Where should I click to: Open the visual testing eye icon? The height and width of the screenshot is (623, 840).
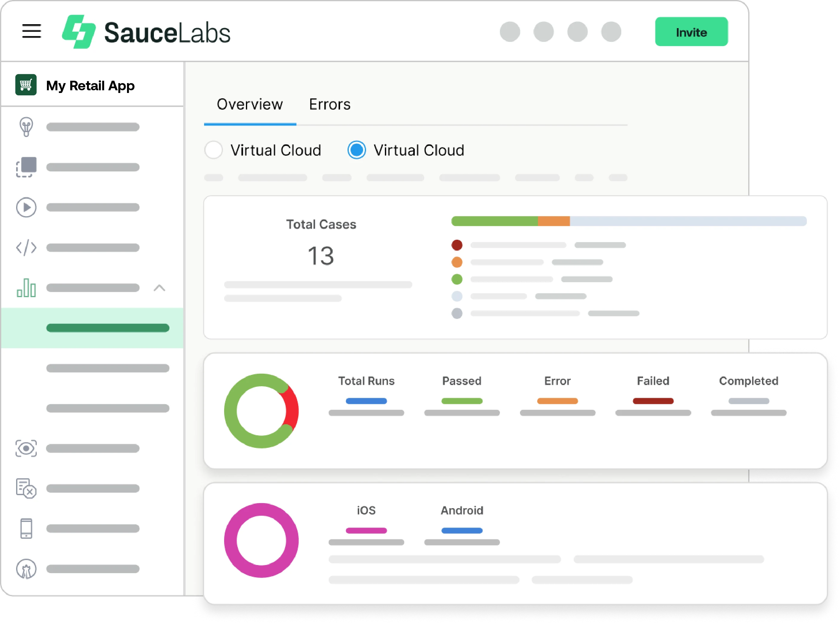tap(26, 448)
